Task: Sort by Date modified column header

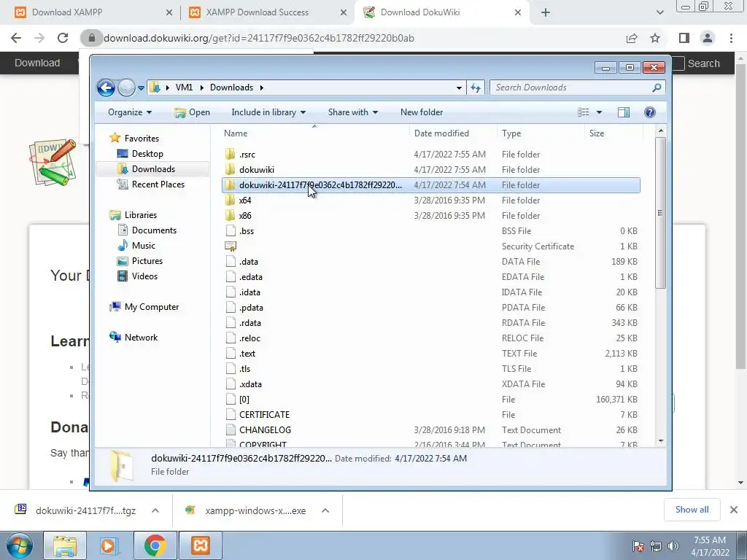Action: pos(452,133)
